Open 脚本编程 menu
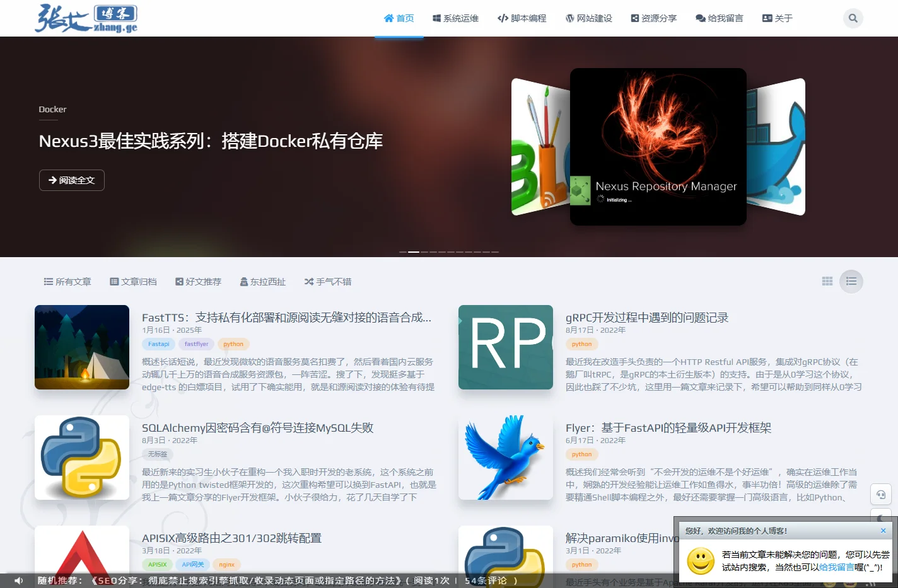This screenshot has height=588, width=898. 522,18
